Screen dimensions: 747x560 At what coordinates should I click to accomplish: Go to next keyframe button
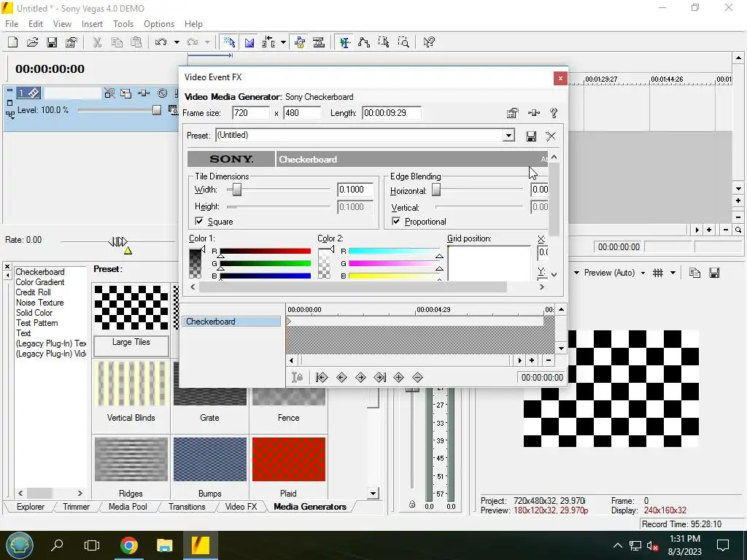click(x=360, y=378)
